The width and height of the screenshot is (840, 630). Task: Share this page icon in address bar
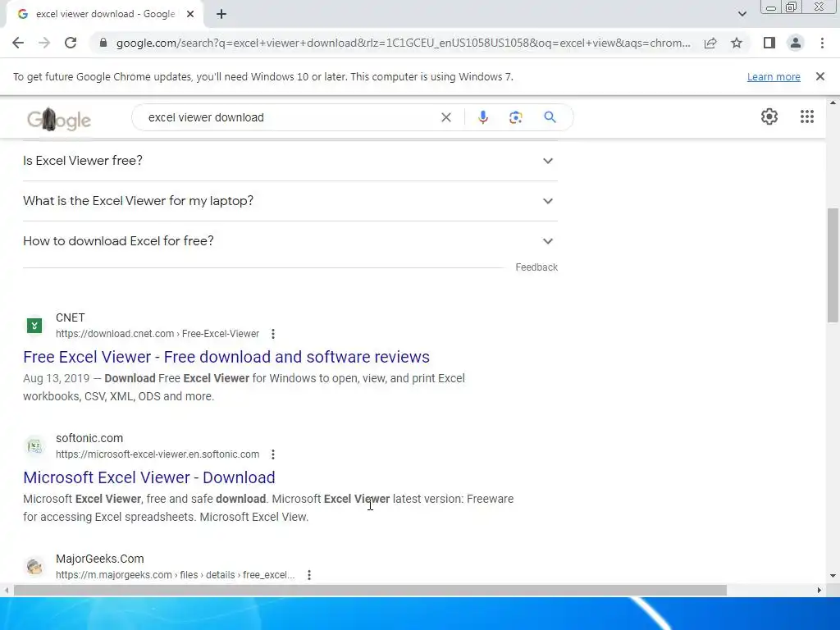(x=710, y=43)
